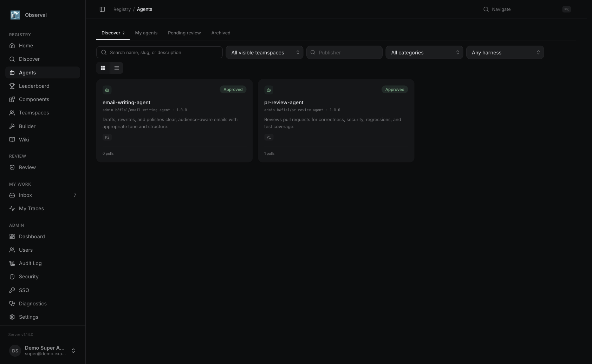Click the Wiki book icon
The image size is (592, 364).
(x=12, y=140)
